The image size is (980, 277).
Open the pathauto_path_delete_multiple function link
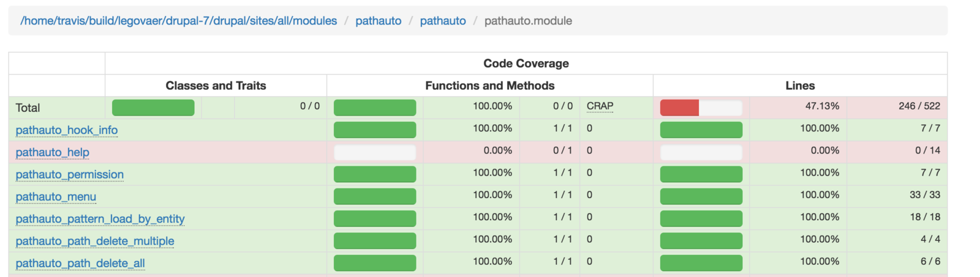click(x=95, y=241)
